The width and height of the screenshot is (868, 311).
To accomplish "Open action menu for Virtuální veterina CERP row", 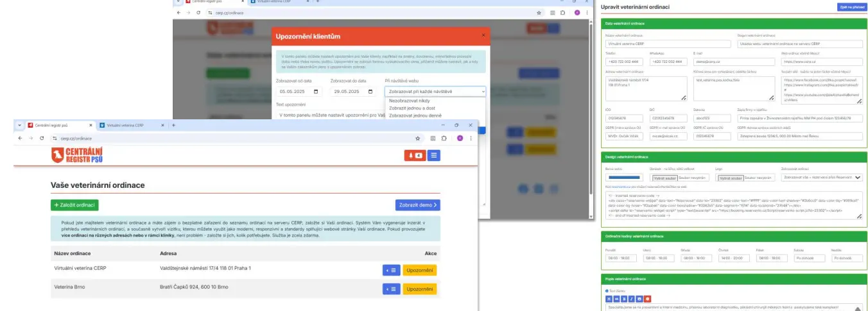I will 391,270.
